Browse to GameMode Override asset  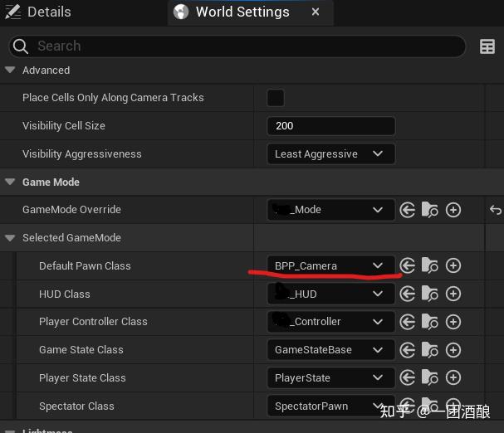coord(430,210)
